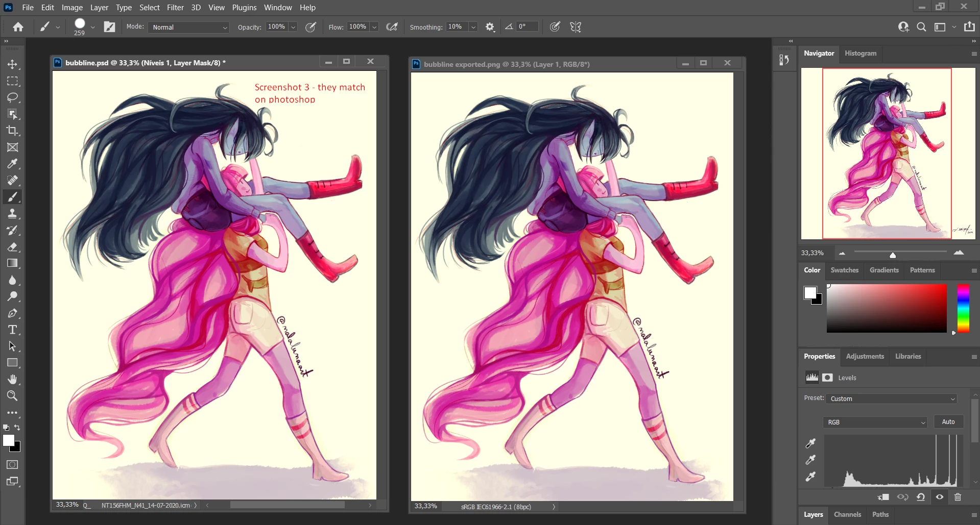Toggle pressure for opacity
The image size is (980, 525).
[x=310, y=27]
